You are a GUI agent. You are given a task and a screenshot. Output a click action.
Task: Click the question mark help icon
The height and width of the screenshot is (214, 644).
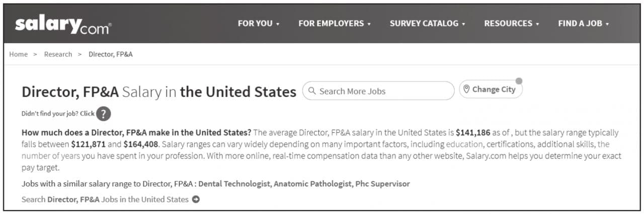coord(103,114)
